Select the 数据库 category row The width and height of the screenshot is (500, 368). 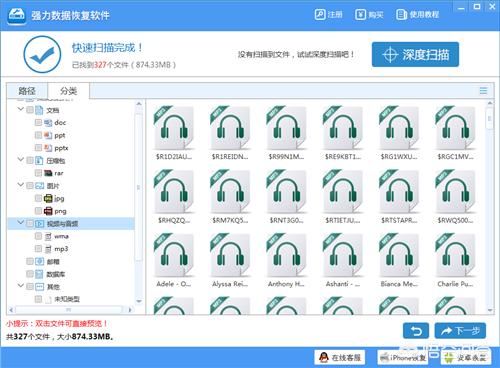point(71,274)
